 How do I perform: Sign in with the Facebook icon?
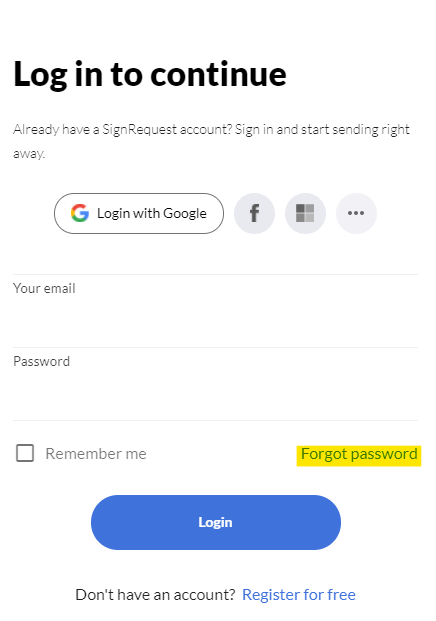[254, 213]
